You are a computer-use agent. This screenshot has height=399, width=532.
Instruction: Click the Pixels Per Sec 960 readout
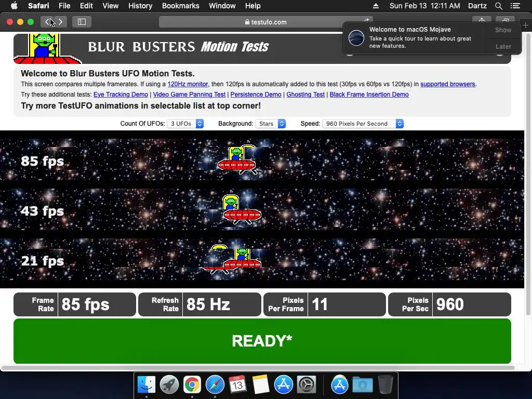pos(449,304)
